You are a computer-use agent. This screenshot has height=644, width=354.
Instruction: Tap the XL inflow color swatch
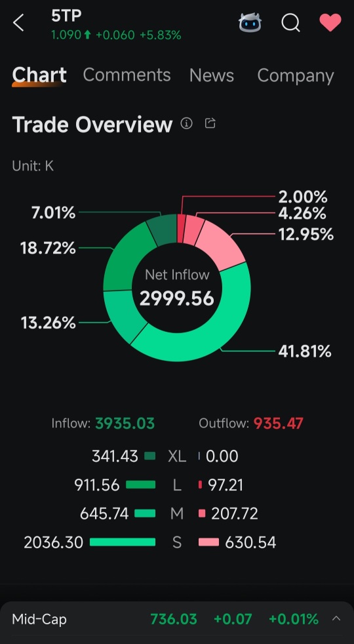click(x=150, y=456)
